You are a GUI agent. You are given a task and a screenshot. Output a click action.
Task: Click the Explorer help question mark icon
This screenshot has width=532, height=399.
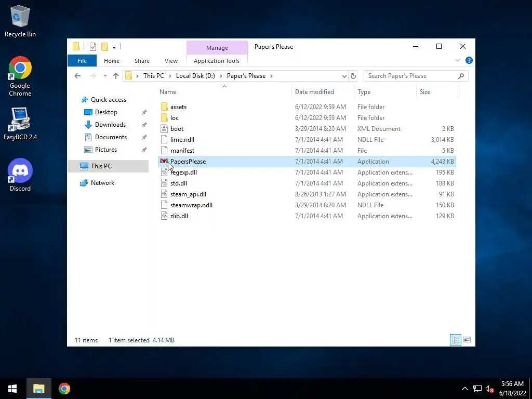(x=469, y=60)
